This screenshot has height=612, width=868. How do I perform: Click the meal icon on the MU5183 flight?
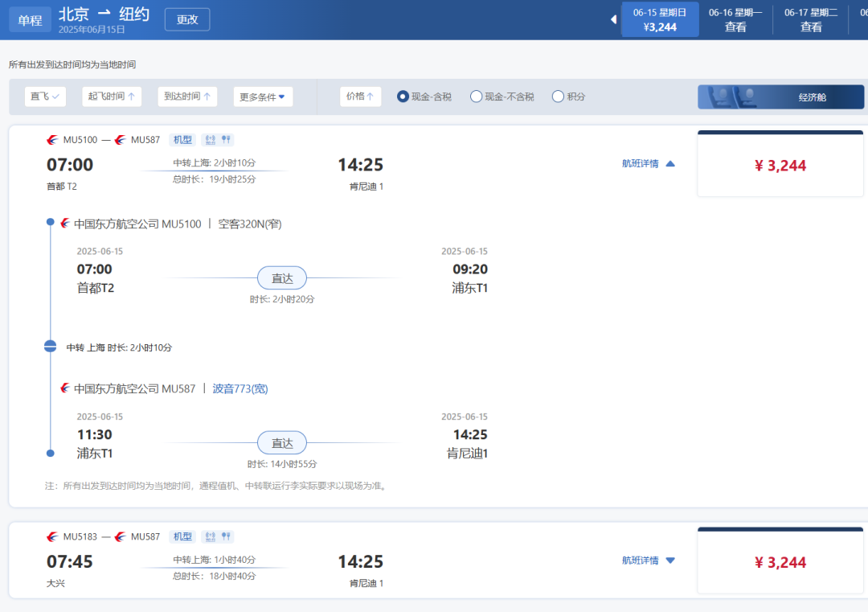(x=226, y=536)
